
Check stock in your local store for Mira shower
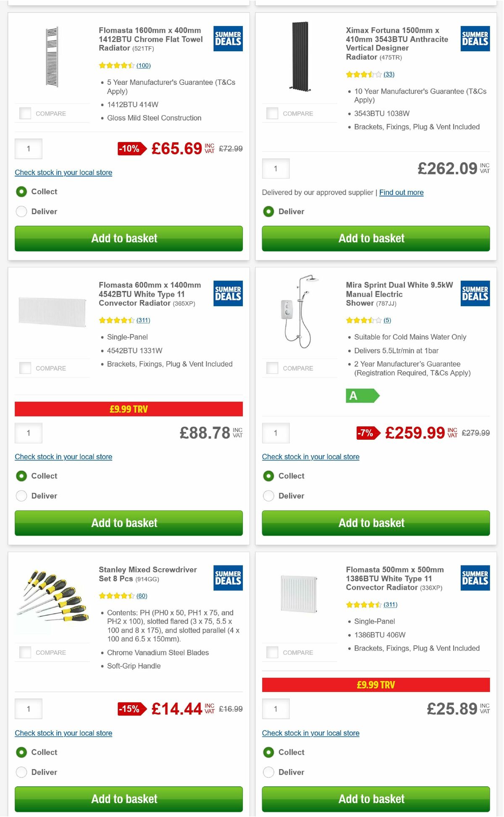pyautogui.click(x=310, y=457)
